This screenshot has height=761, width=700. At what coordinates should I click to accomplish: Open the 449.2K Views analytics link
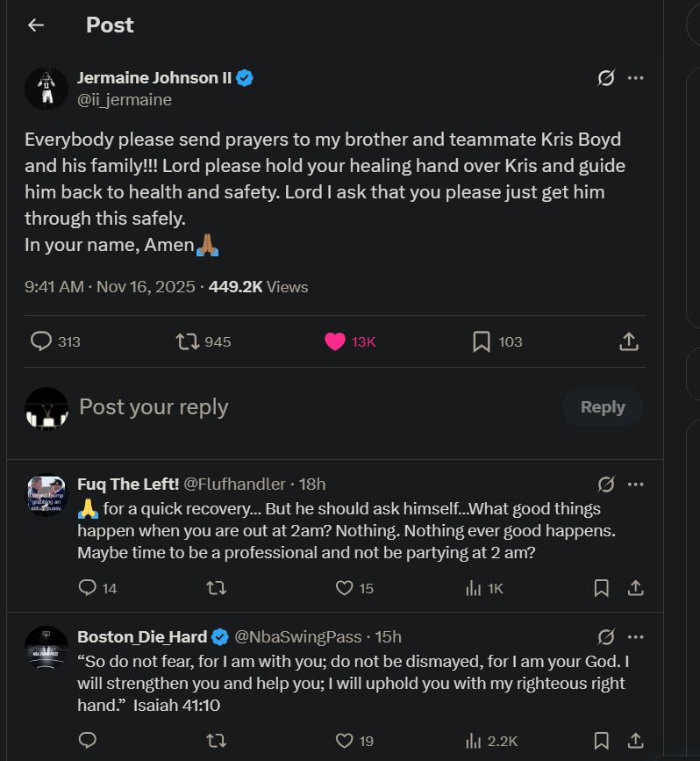click(x=258, y=287)
